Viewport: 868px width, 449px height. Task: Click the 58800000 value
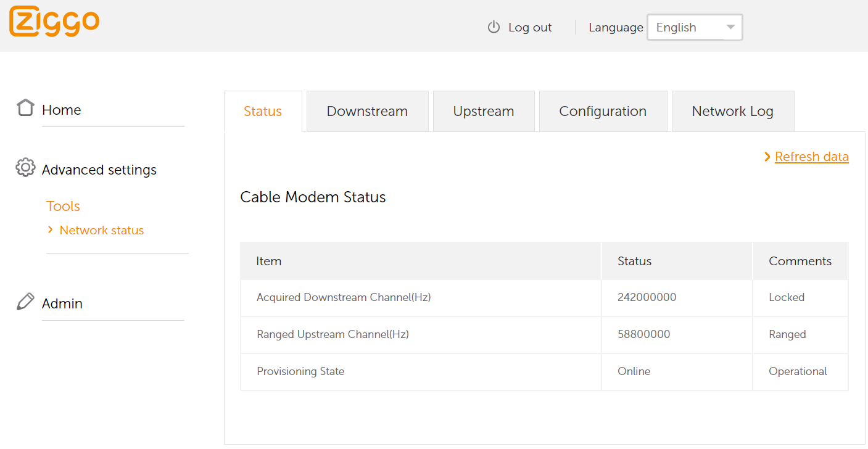[x=644, y=334]
